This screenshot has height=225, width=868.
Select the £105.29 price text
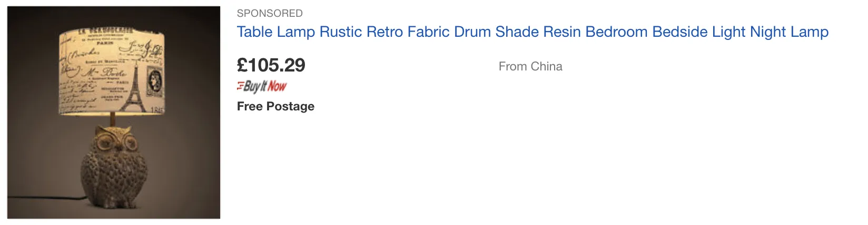(x=271, y=65)
